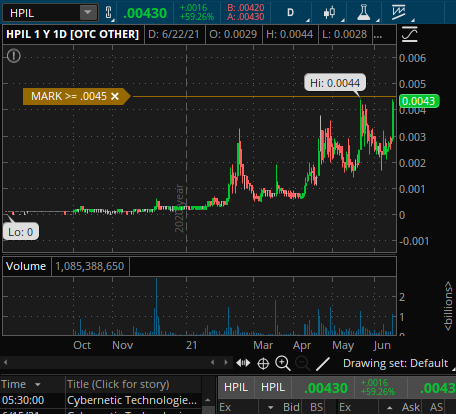Click the 05:30:00 news time cell

23,400
